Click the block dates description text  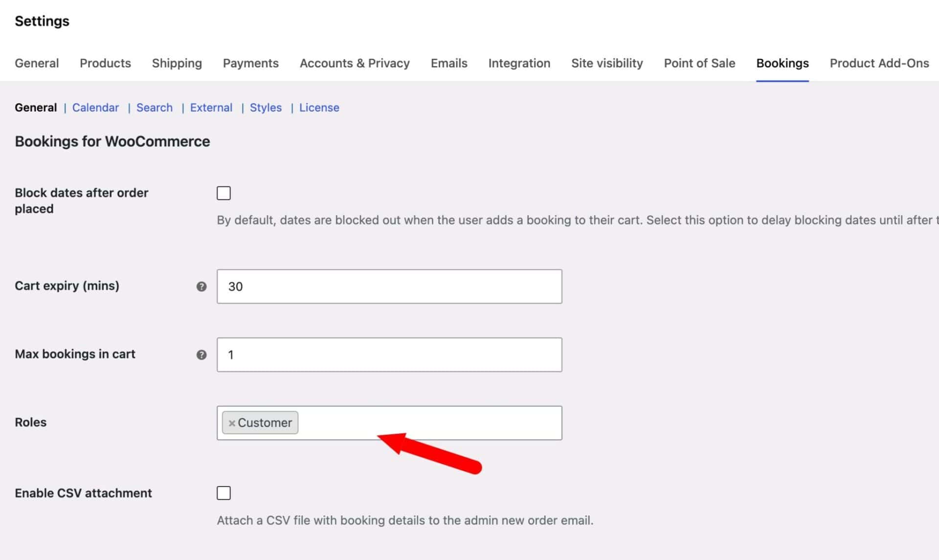click(578, 220)
